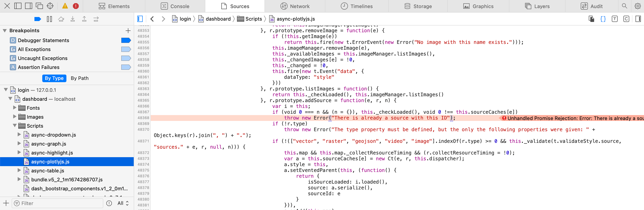The height and width of the screenshot is (210, 644).
Task: Toggle Uncaught Exceptions breakpoint
Action: click(126, 58)
